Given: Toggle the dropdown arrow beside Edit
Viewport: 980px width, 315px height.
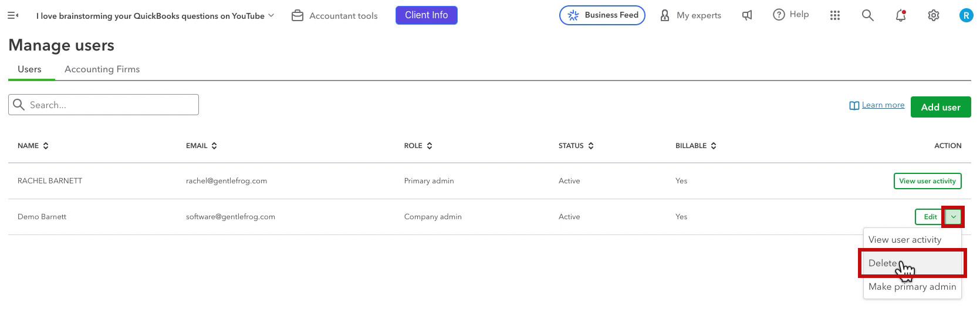Looking at the screenshot, I should pos(954,217).
